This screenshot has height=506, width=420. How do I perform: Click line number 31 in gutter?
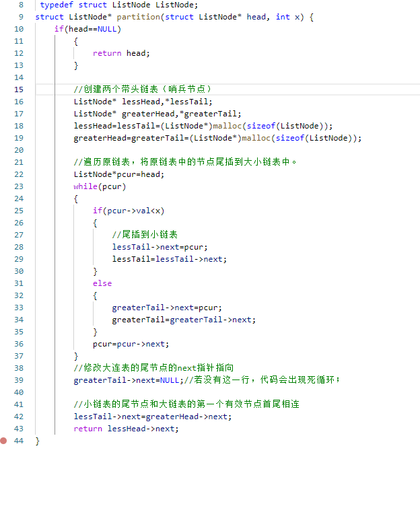tap(19, 283)
